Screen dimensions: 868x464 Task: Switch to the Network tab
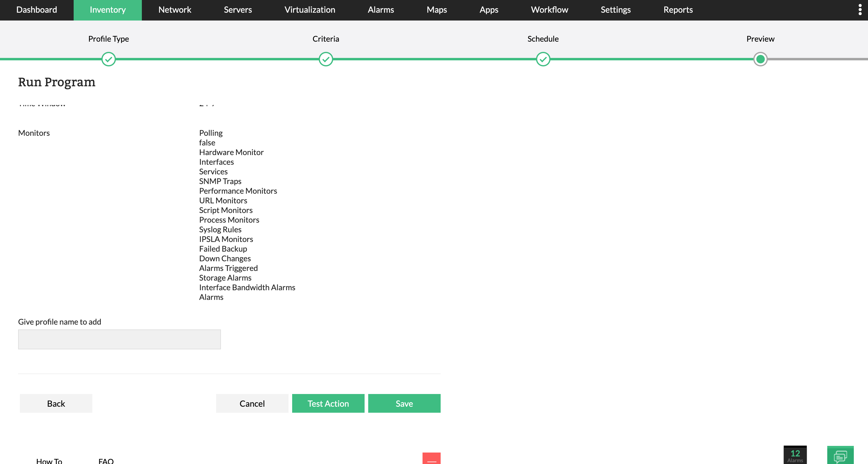click(x=174, y=10)
